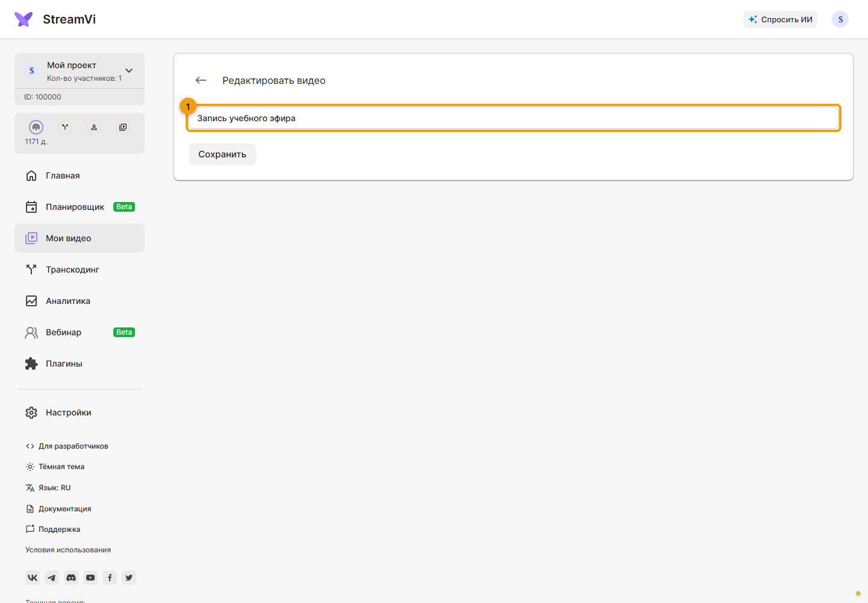Open Мои видео section
The width and height of the screenshot is (868, 603).
[x=80, y=238]
